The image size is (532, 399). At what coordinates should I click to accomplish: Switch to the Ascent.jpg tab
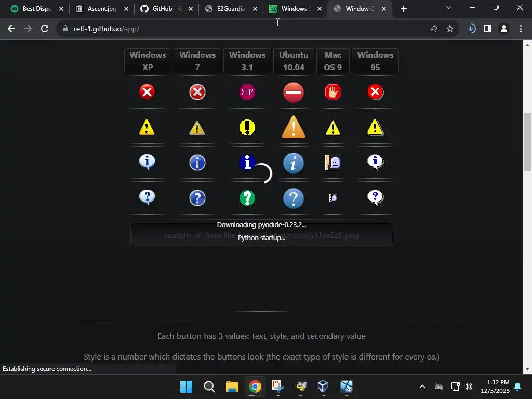tap(101, 9)
